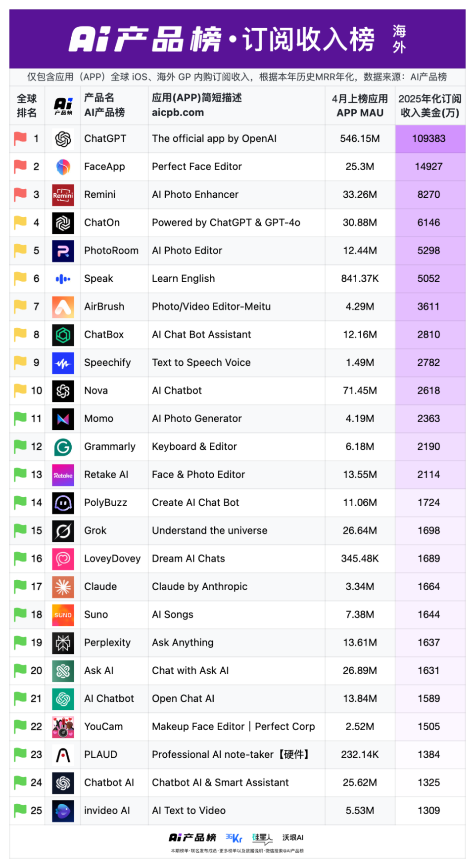Click the Suno app icon
Screen dimensions: 475x868
(63, 615)
